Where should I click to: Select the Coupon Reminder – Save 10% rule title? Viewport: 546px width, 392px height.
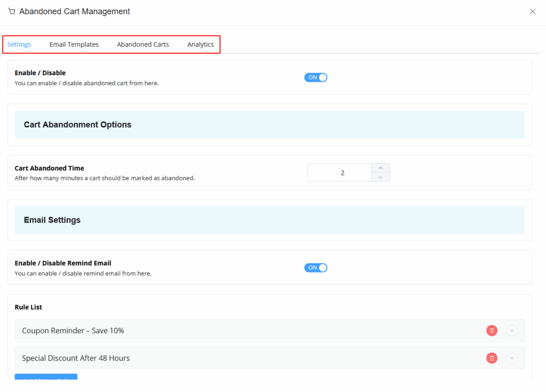click(73, 331)
